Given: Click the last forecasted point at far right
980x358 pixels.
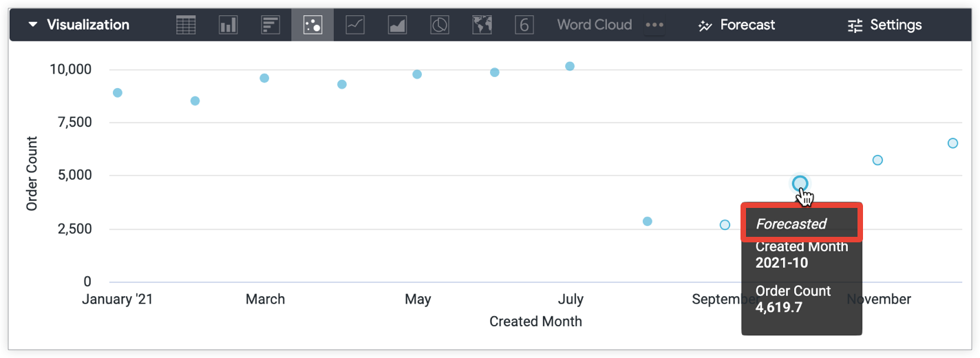Looking at the screenshot, I should [952, 143].
